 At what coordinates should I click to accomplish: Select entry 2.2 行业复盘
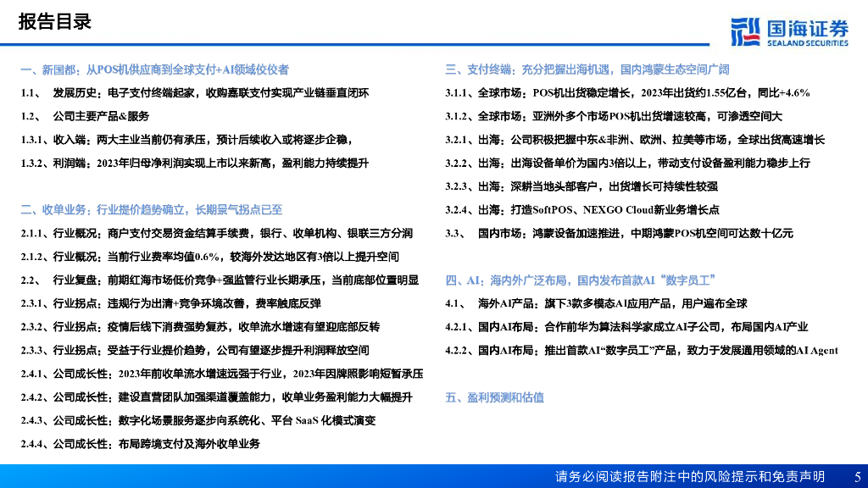pos(220,280)
